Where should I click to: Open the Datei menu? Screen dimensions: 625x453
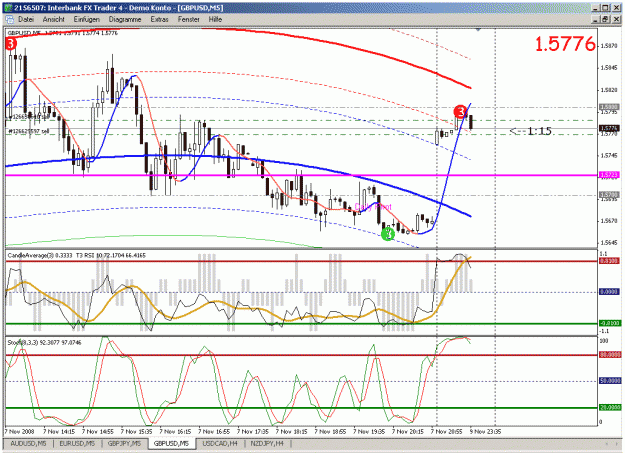26,19
